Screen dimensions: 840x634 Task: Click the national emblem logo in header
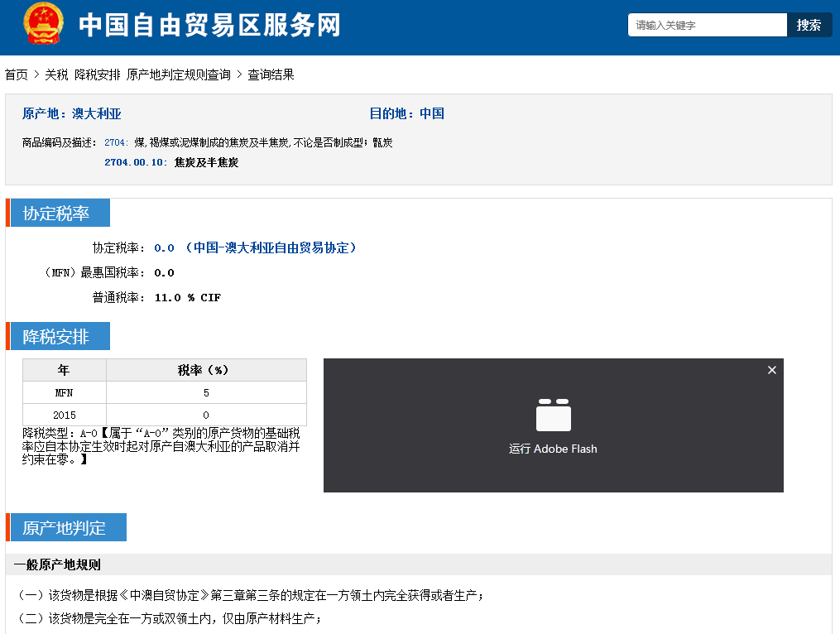tap(42, 25)
